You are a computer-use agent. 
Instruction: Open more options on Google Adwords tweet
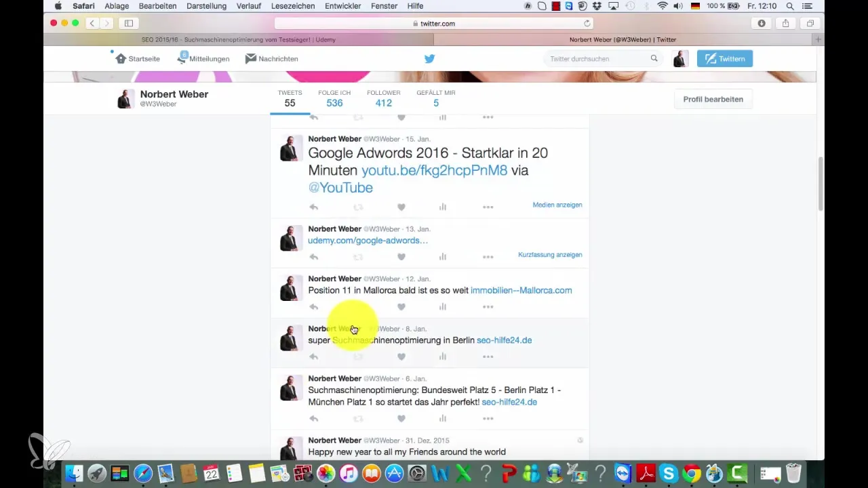click(488, 207)
